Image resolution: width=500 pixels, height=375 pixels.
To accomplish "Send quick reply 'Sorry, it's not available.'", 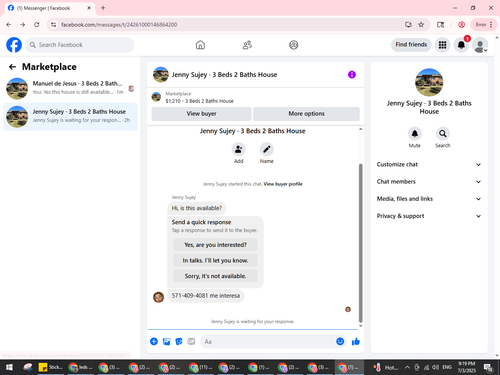I will tap(215, 276).
